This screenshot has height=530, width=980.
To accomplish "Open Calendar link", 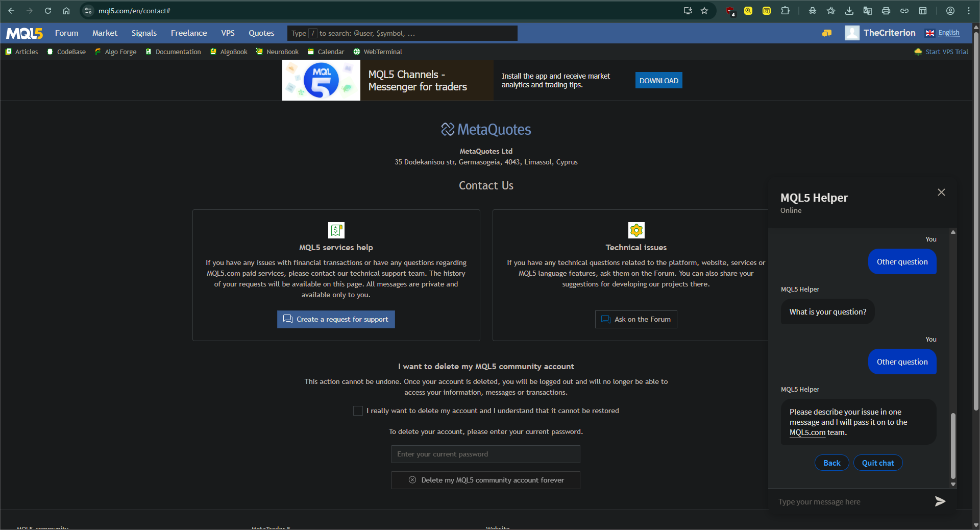I will (326, 52).
